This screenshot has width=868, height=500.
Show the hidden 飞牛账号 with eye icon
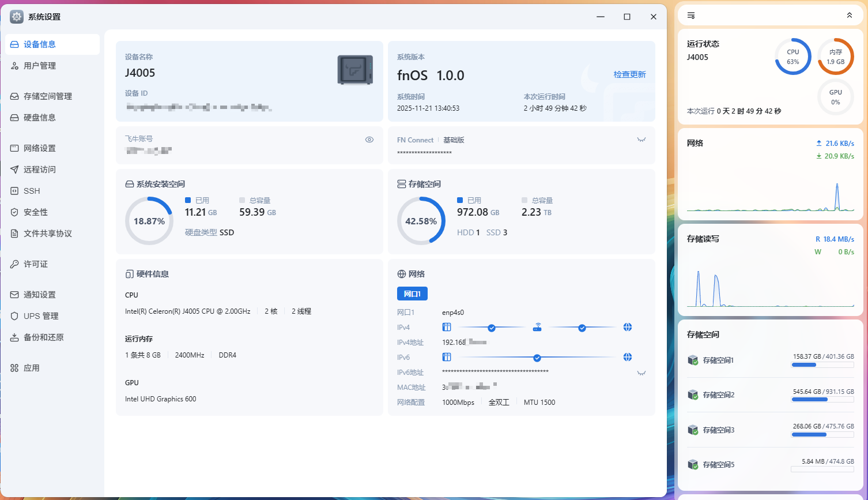tap(369, 140)
